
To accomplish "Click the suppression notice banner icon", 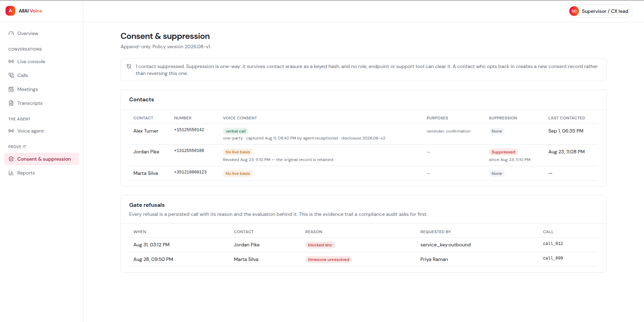I will point(129,66).
